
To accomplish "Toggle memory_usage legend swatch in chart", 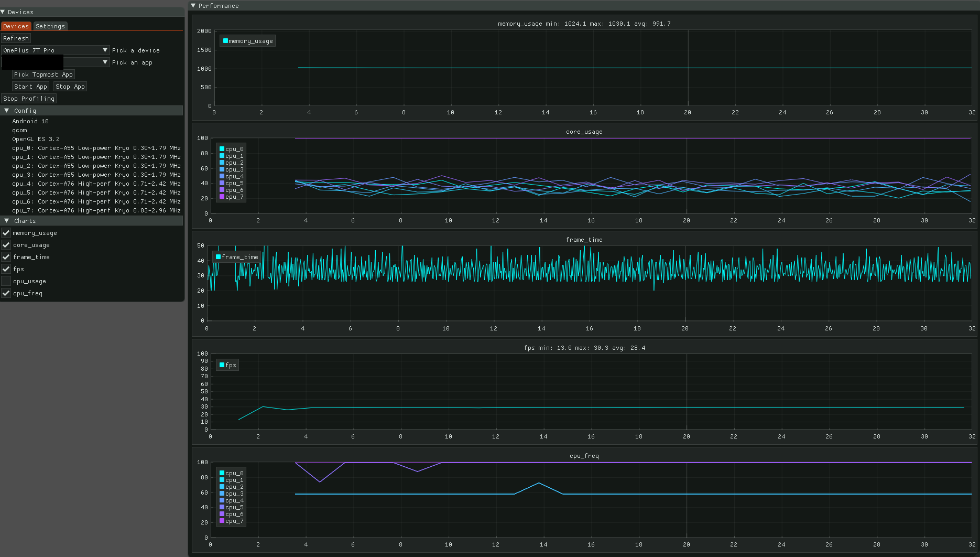I will (x=225, y=41).
